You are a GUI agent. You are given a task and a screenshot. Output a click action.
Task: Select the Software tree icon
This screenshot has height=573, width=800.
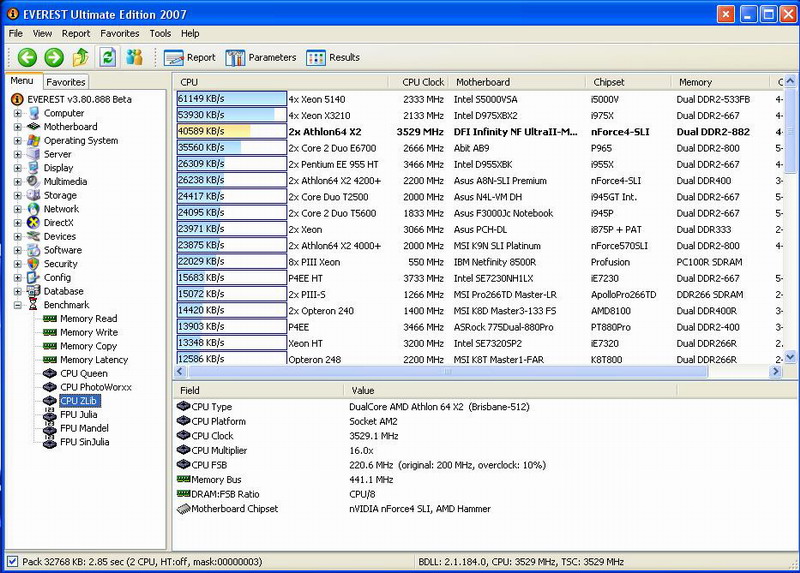coord(34,250)
